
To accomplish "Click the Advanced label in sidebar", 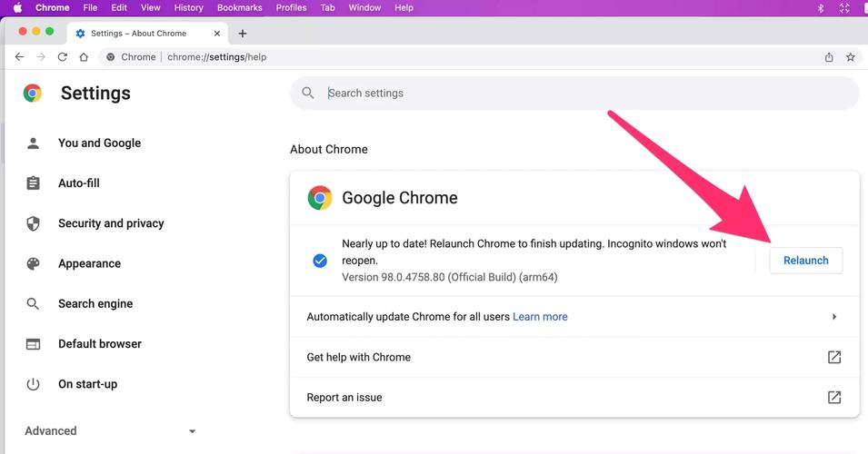I will [50, 430].
